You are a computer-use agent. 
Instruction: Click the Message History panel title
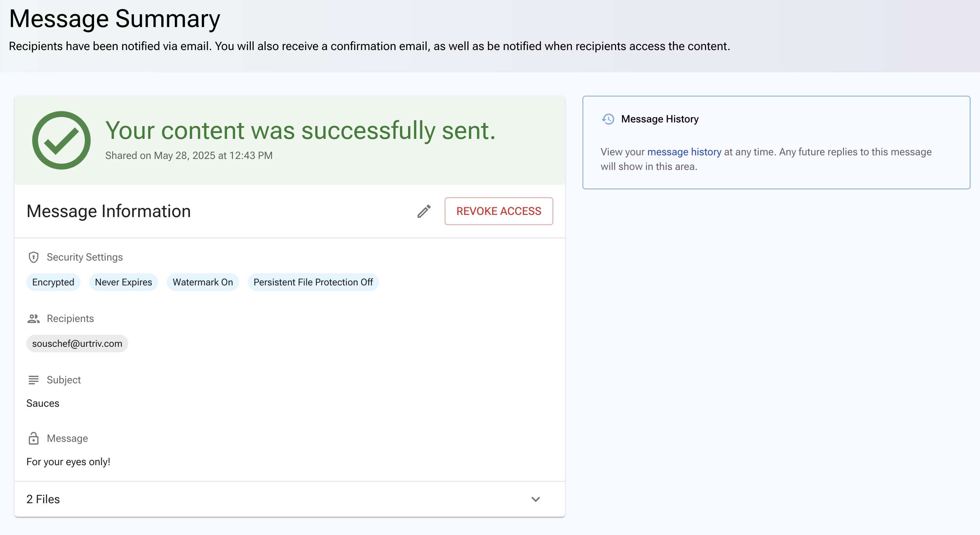(660, 119)
